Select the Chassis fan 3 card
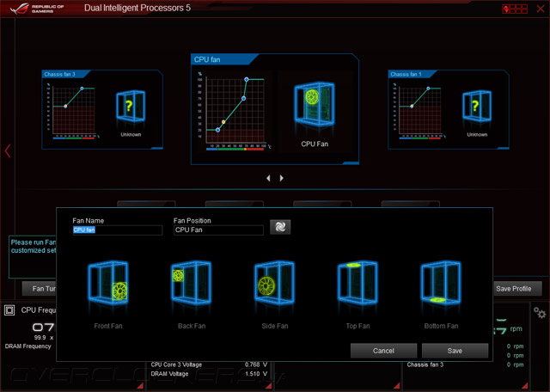 click(102, 109)
